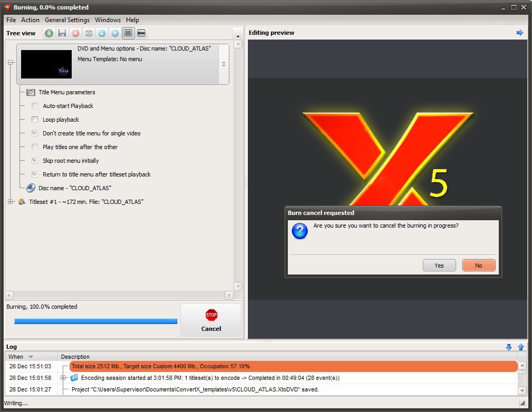
Task: Click the When column header
Action: [x=31, y=357]
